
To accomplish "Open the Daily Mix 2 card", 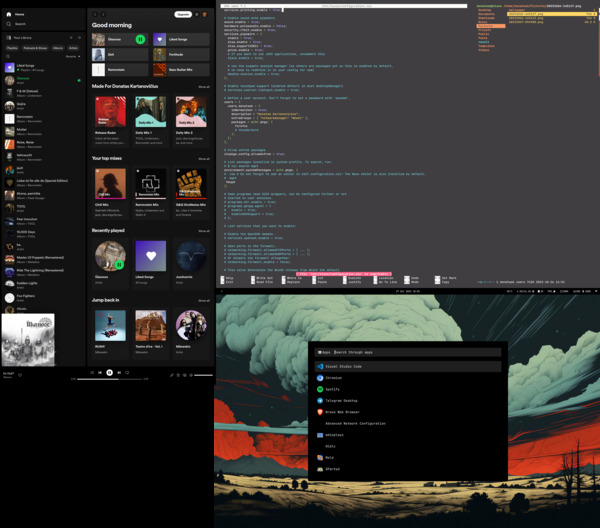I will pos(191,120).
